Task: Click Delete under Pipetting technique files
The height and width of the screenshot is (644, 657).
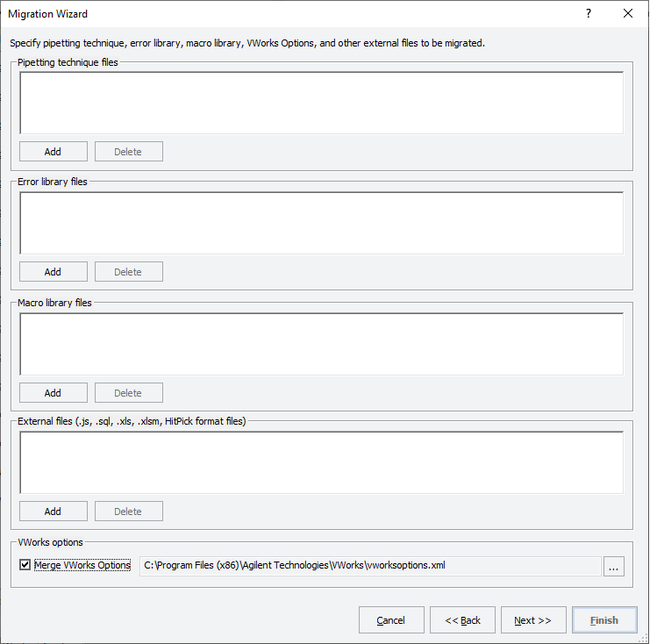Action: (129, 151)
